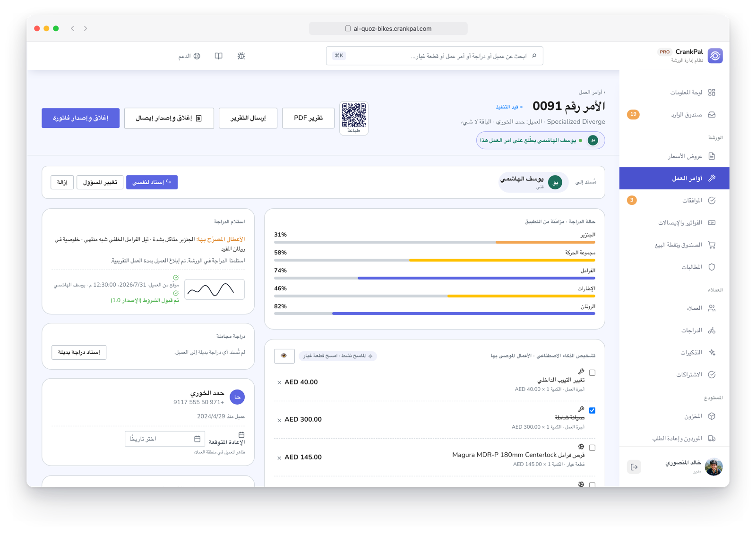Image resolution: width=756 pixels, height=534 pixels.
Task: Click تقرير PDF button
Action: [308, 118]
